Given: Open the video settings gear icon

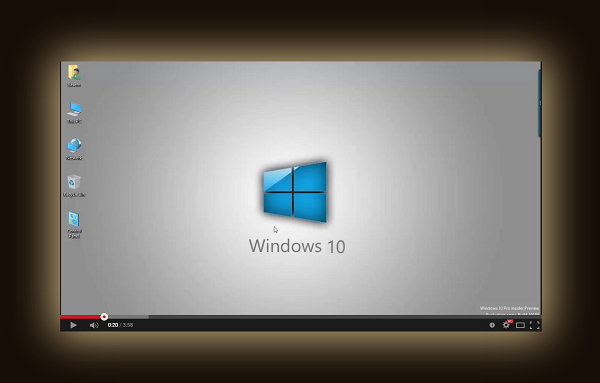Looking at the screenshot, I should tap(506, 325).
